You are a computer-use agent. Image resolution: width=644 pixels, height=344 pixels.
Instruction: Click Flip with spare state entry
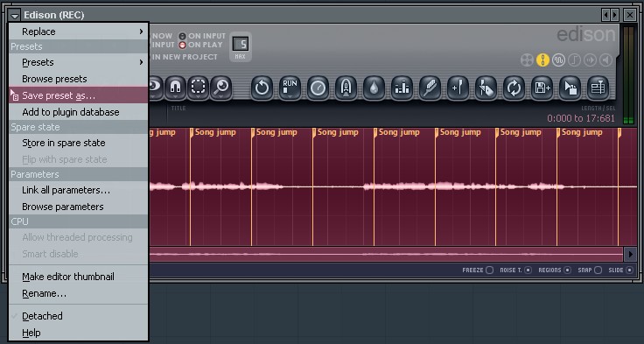click(79, 159)
